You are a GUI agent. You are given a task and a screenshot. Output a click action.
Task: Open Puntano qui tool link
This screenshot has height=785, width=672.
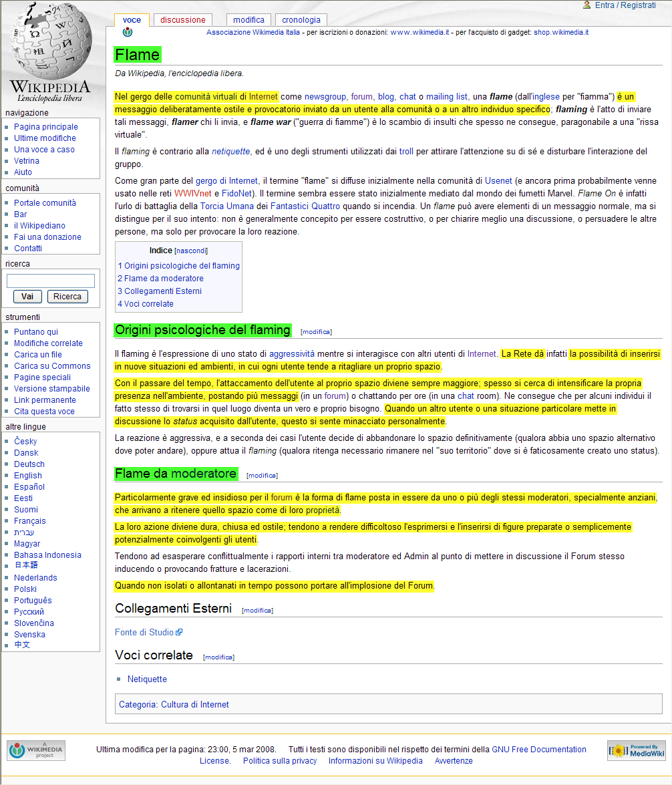click(x=36, y=332)
